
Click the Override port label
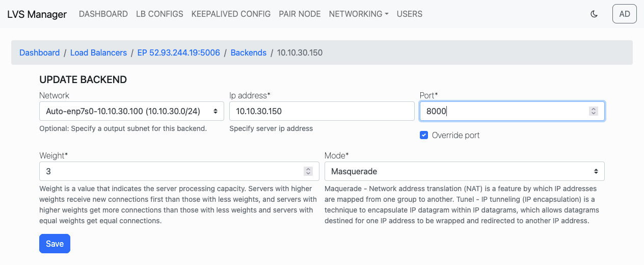pos(456,135)
